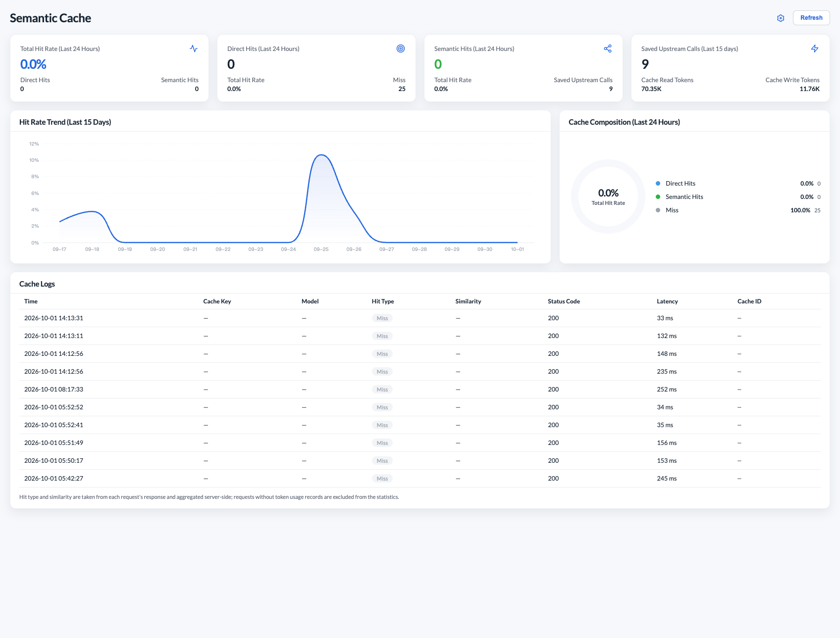Image resolution: width=840 pixels, height=638 pixels.
Task: Click the Miss 100.0% legend entry
Action: point(738,210)
